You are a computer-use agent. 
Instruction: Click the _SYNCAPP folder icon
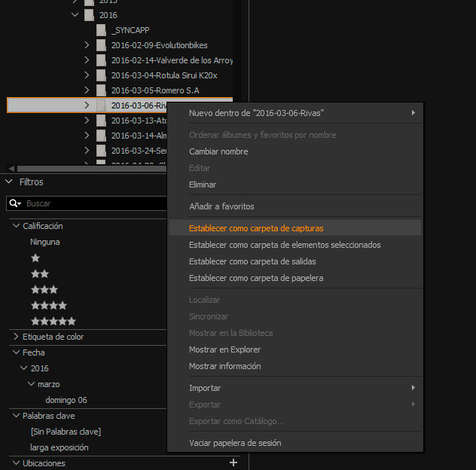point(101,30)
